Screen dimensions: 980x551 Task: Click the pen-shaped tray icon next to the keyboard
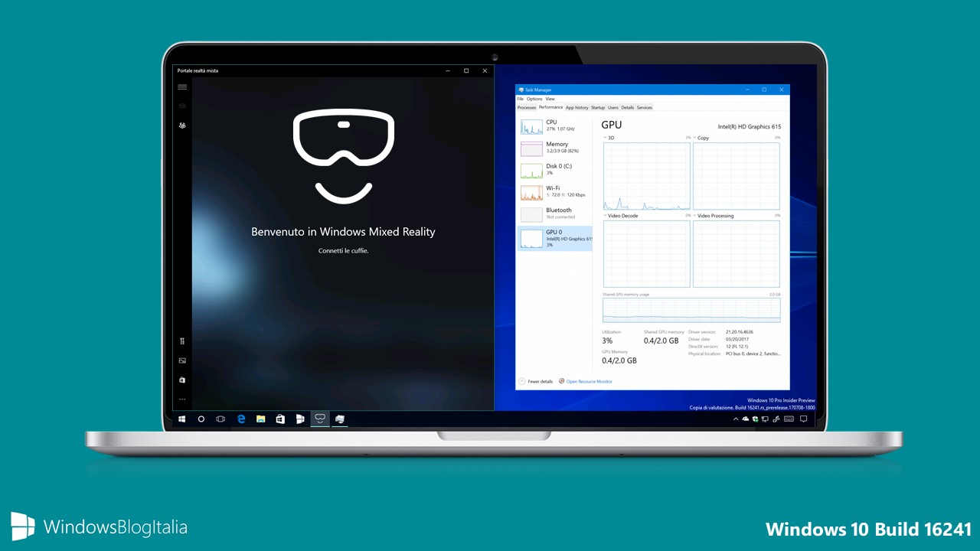pyautogui.click(x=776, y=419)
